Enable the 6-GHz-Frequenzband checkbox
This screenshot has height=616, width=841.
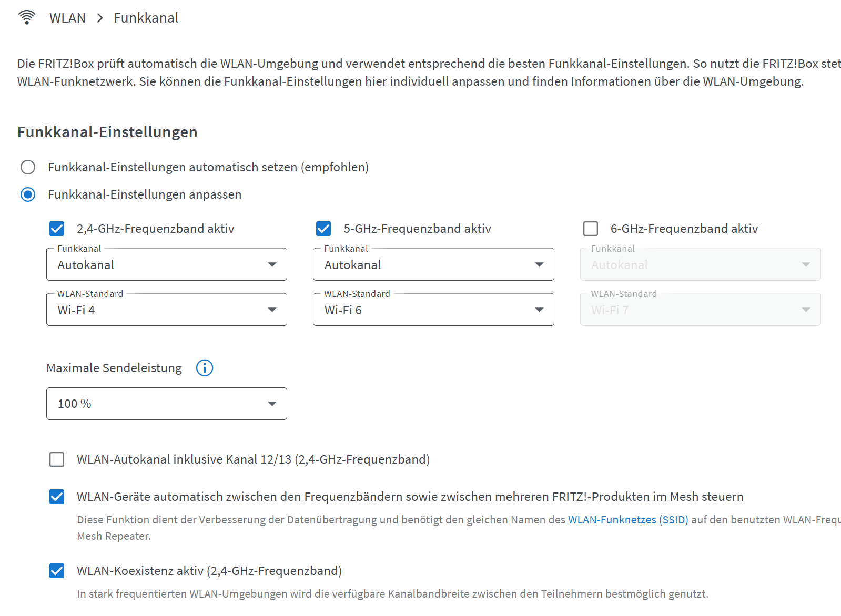coord(591,229)
